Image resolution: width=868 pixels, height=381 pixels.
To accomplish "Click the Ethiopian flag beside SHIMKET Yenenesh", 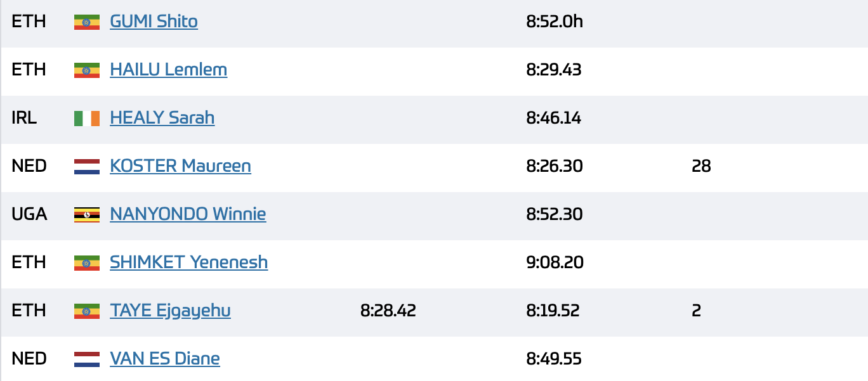I will [87, 263].
